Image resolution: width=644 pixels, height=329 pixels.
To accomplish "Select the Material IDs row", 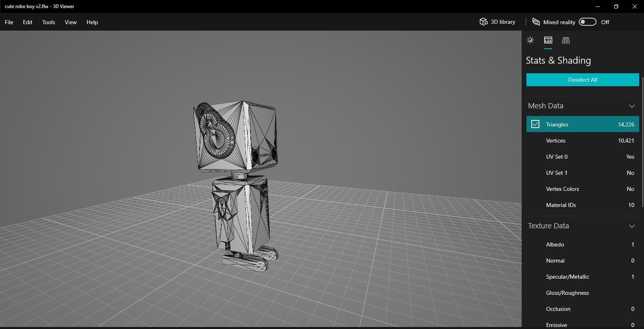I will point(582,205).
